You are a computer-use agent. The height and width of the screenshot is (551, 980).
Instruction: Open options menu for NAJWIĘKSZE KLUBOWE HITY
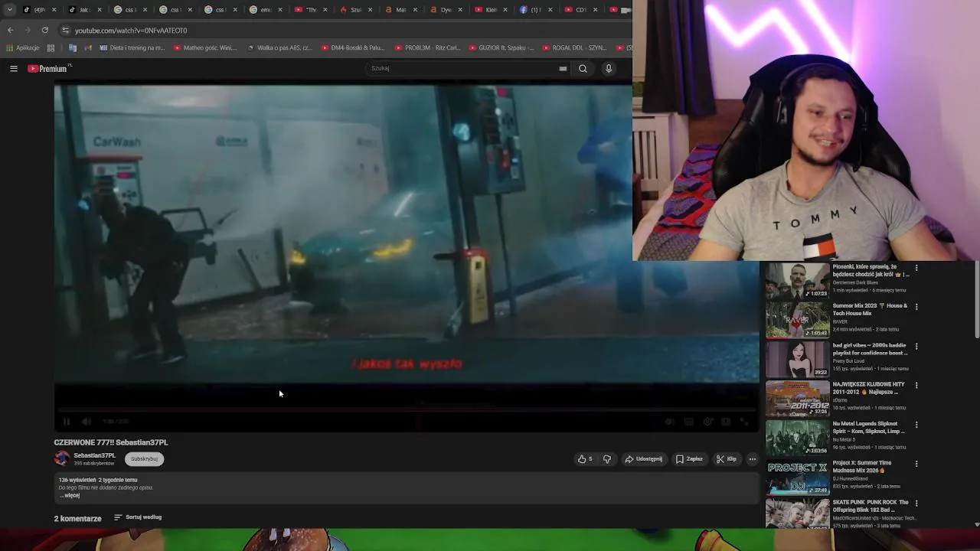point(916,386)
